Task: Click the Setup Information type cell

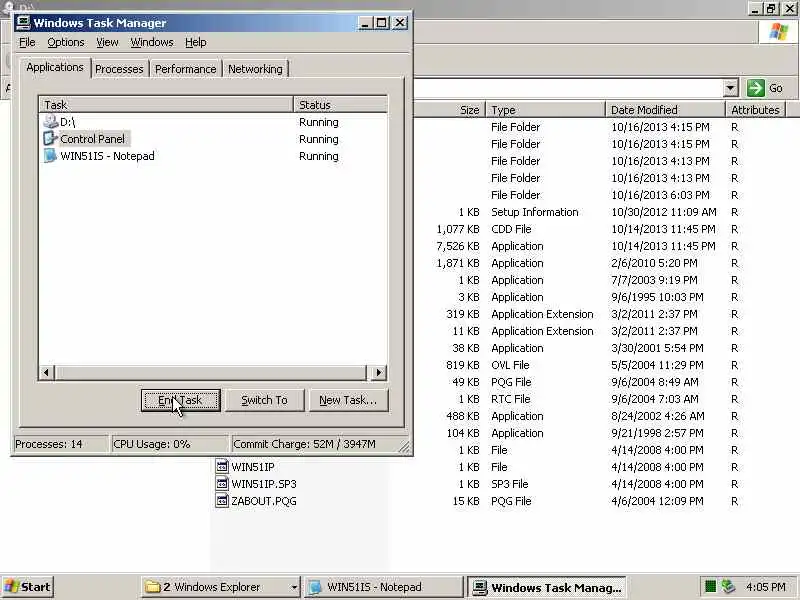Action: (x=535, y=212)
